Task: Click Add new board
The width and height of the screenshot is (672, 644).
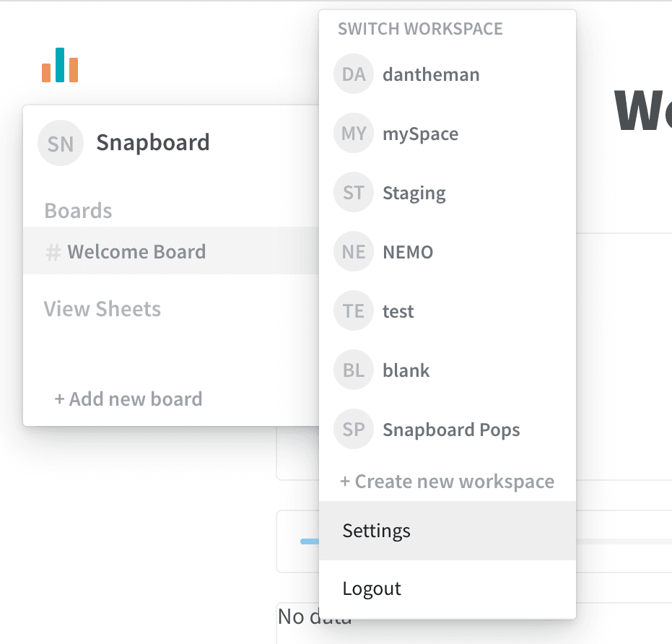Action: point(128,399)
